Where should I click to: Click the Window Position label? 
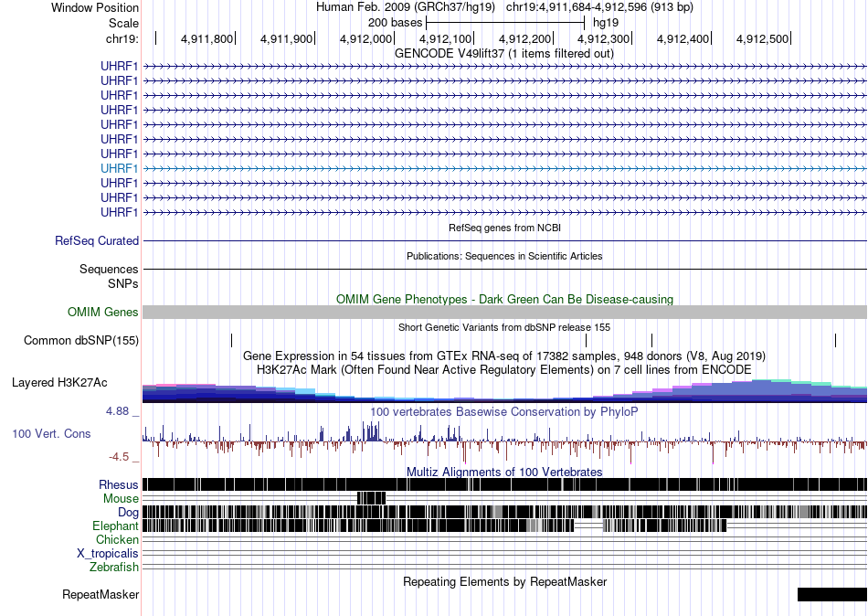[x=95, y=7]
